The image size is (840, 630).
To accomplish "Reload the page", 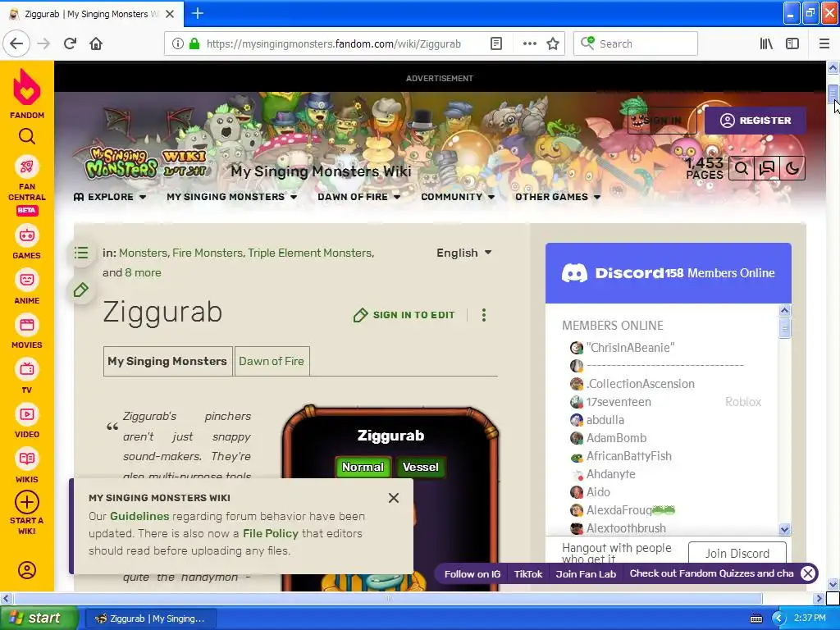I will pyautogui.click(x=71, y=44).
